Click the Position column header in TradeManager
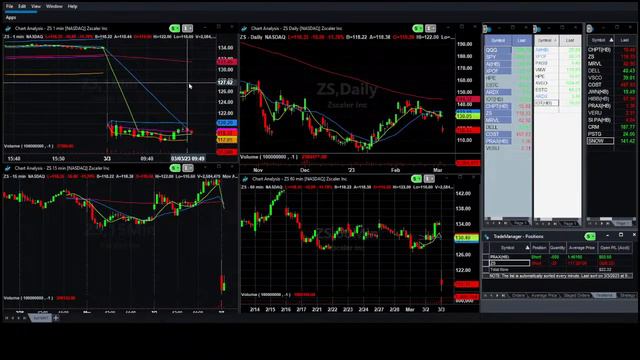This screenshot has width=640, height=360. [539, 248]
